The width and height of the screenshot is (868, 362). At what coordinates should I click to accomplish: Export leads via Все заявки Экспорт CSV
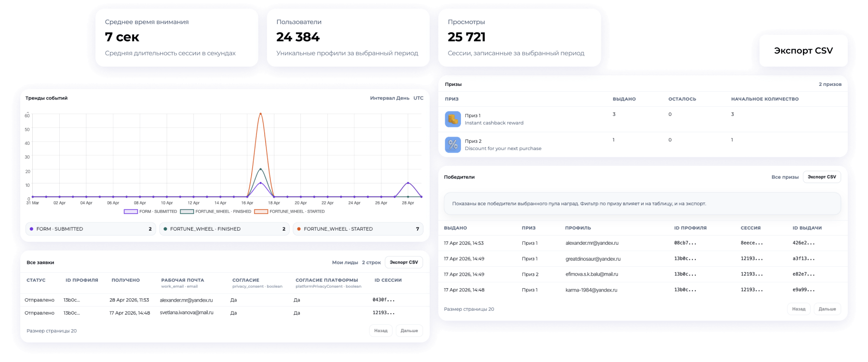(x=404, y=263)
